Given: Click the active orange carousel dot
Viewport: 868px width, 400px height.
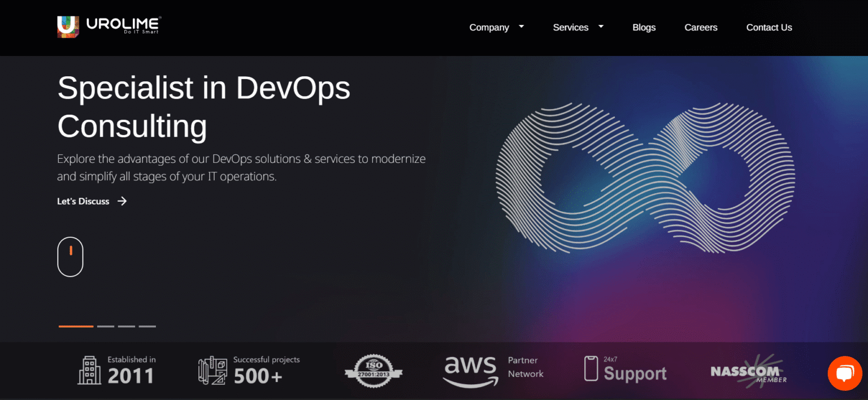Looking at the screenshot, I should click(x=75, y=326).
